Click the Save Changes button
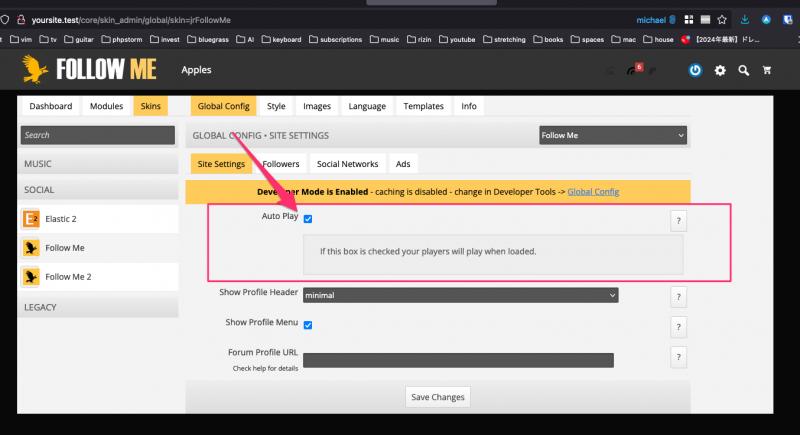Image resolution: width=800 pixels, height=435 pixels. point(438,397)
